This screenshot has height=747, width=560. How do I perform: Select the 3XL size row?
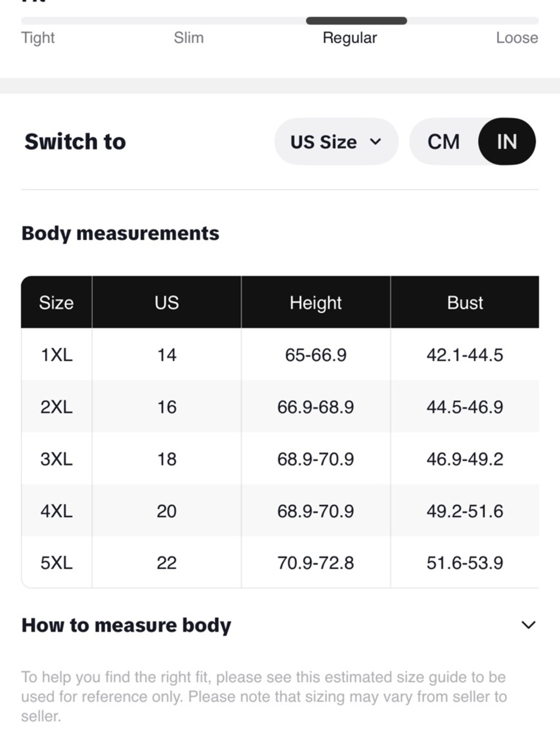click(x=280, y=459)
